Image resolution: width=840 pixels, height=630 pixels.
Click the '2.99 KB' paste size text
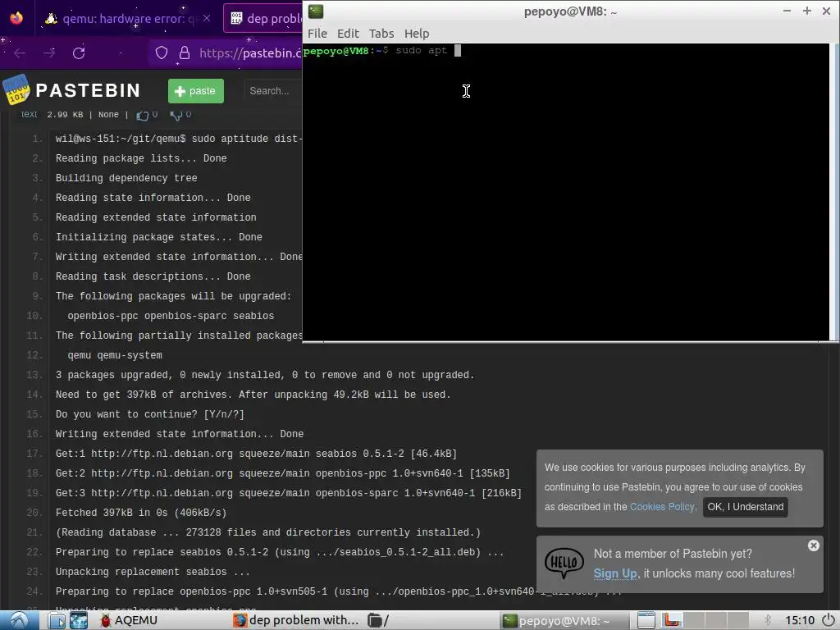tap(65, 115)
